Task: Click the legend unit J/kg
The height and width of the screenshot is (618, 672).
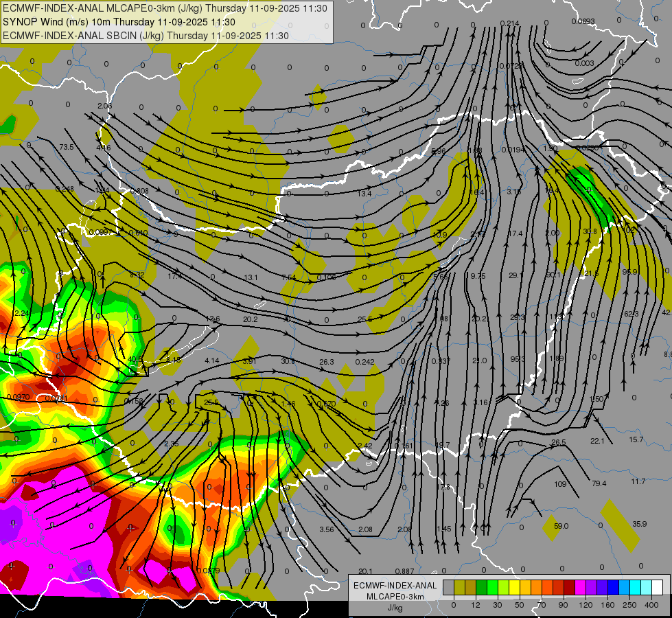Action: [395, 608]
